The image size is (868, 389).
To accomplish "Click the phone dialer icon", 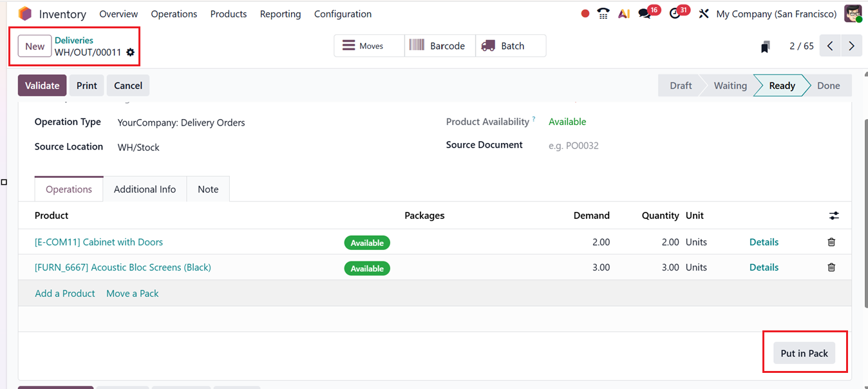I will [x=603, y=13].
